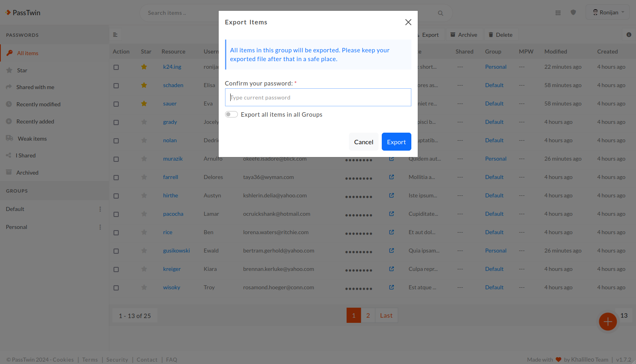Open the apps grid icon in header
Image resolution: width=636 pixels, height=364 pixels.
tap(558, 13)
